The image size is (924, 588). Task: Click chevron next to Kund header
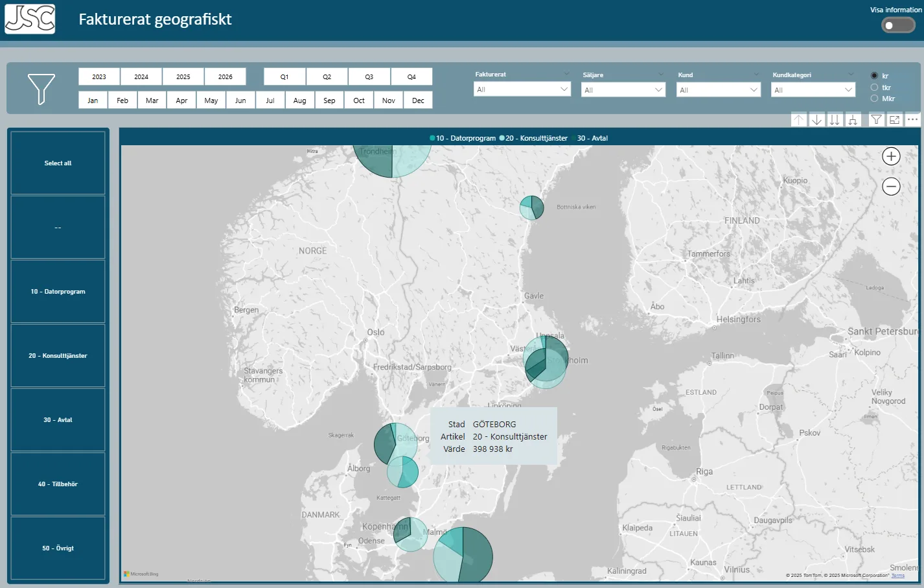pyautogui.click(x=756, y=75)
